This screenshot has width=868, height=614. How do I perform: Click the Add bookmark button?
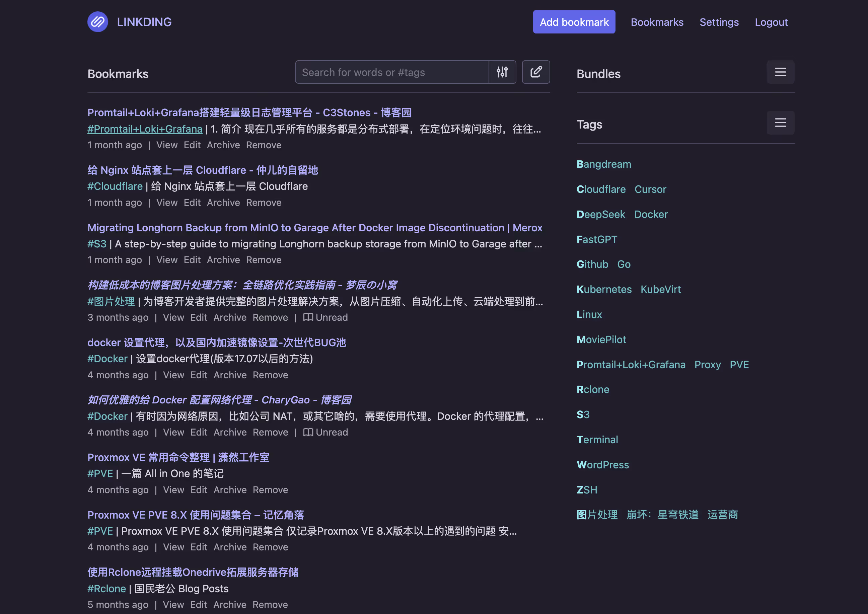click(574, 22)
